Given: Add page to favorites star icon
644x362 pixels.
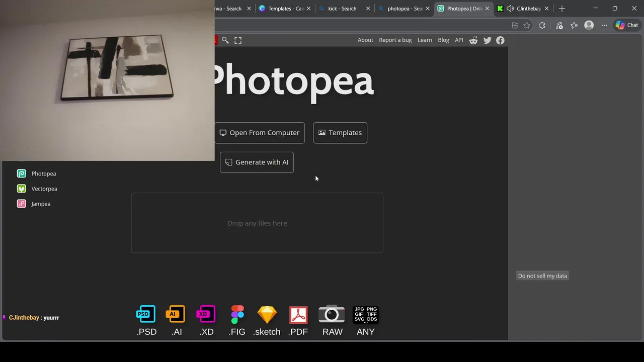Looking at the screenshot, I should point(527,25).
